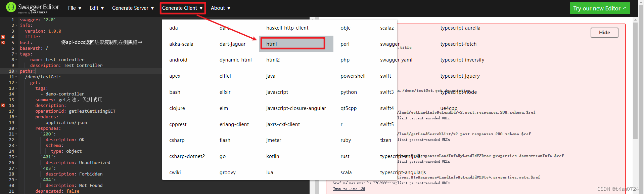The height and width of the screenshot is (194, 644).
Task: Select python client generator
Action: (x=349, y=92)
